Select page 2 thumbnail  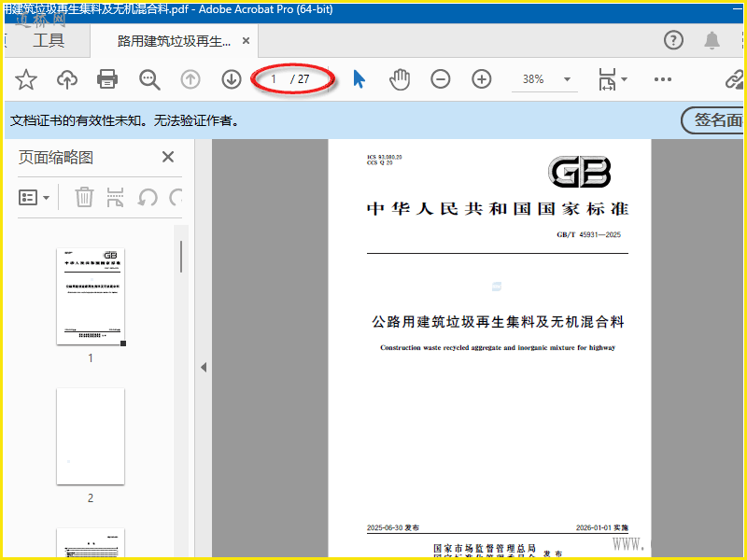(91, 436)
